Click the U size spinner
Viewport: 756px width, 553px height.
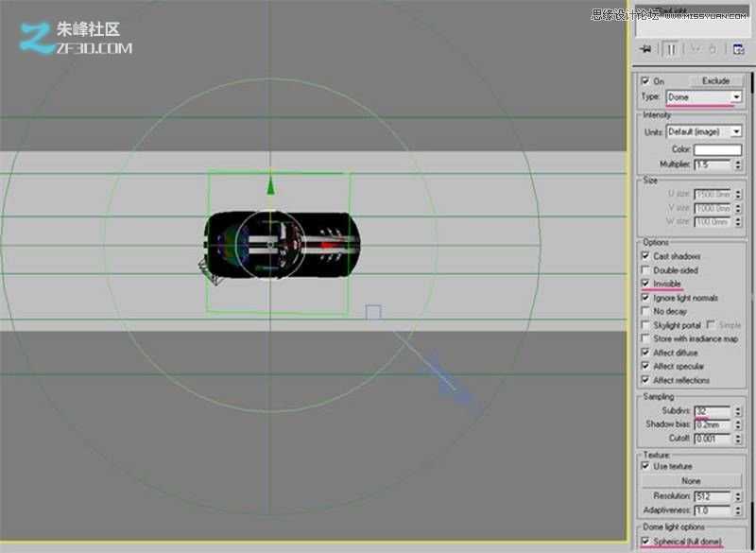coord(738,194)
